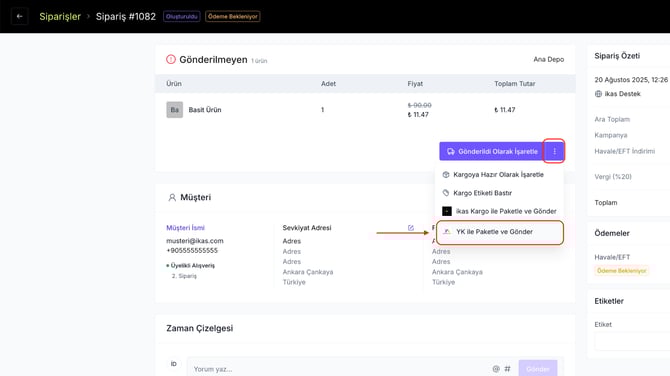
Task: Insert a hashtag with the # icon
Action: coord(507,369)
